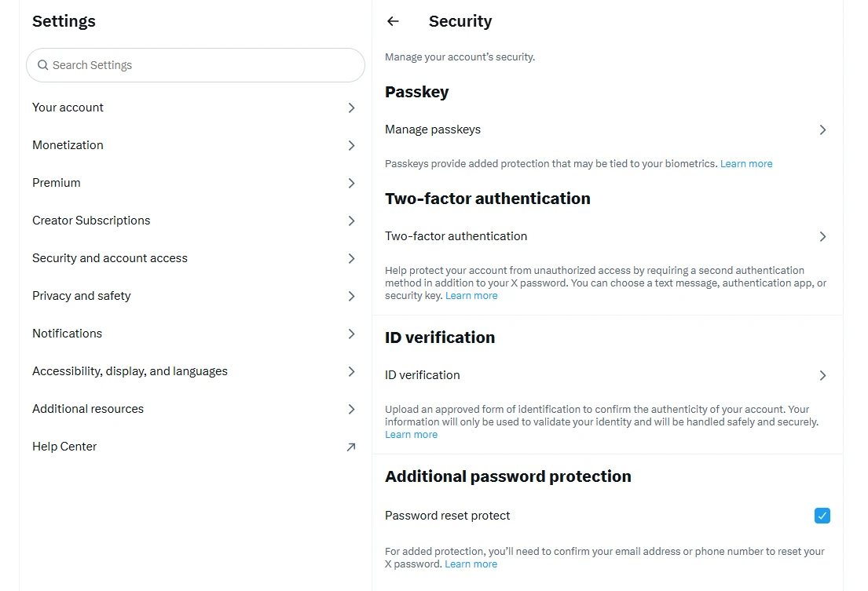This screenshot has width=868, height=591.
Task: Click the search magnifier icon
Action: 42,65
